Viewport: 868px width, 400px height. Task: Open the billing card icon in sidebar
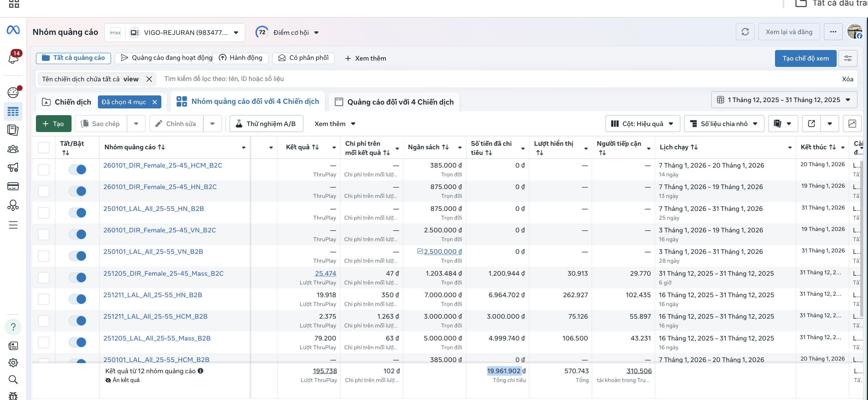pyautogui.click(x=13, y=186)
